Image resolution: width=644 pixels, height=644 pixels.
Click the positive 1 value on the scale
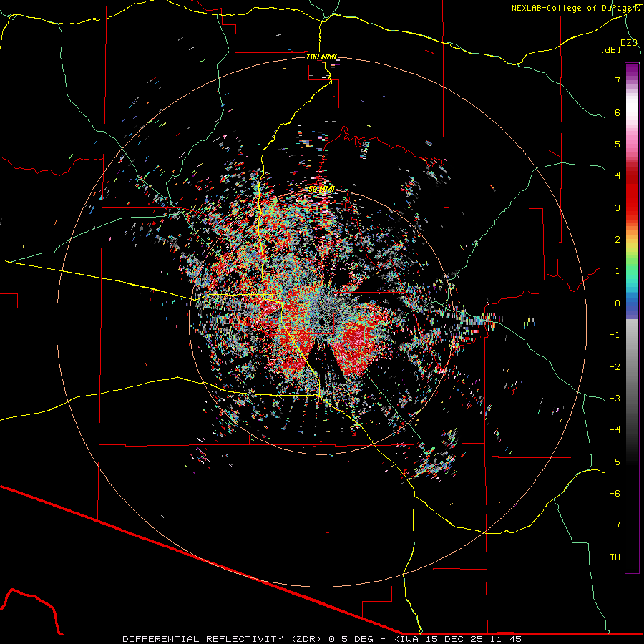click(618, 271)
